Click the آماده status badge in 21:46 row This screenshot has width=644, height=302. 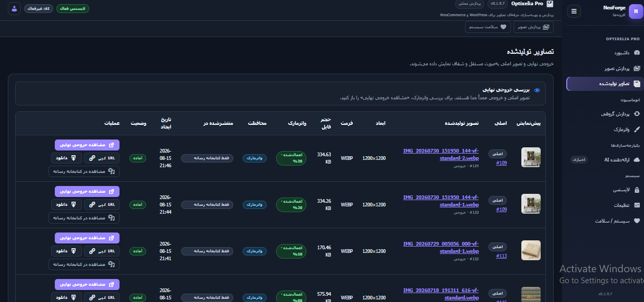click(138, 158)
